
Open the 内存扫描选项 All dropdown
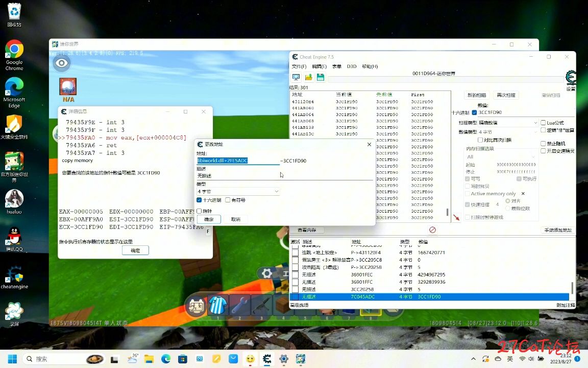point(501,156)
